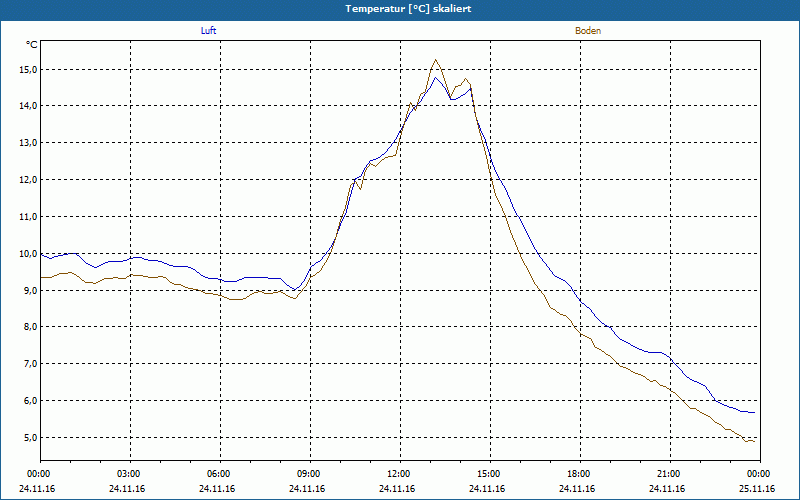The image size is (800, 500).
Task: Click the 15:00 time axis label
Action: click(491, 474)
